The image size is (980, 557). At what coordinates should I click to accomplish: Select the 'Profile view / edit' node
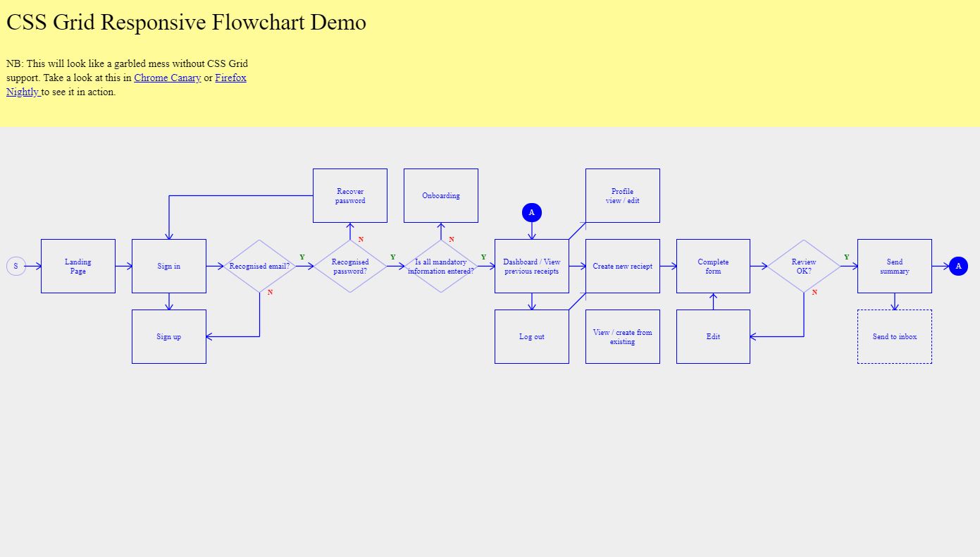(622, 195)
